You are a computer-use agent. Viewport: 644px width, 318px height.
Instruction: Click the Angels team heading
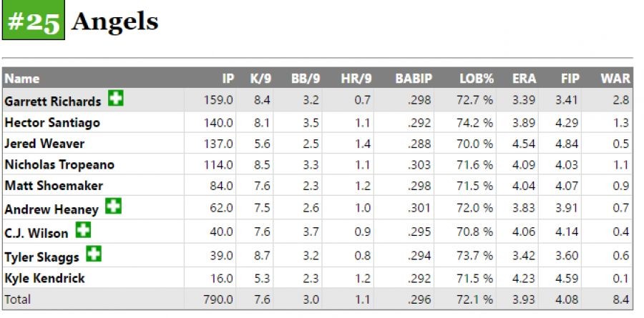pos(115,21)
